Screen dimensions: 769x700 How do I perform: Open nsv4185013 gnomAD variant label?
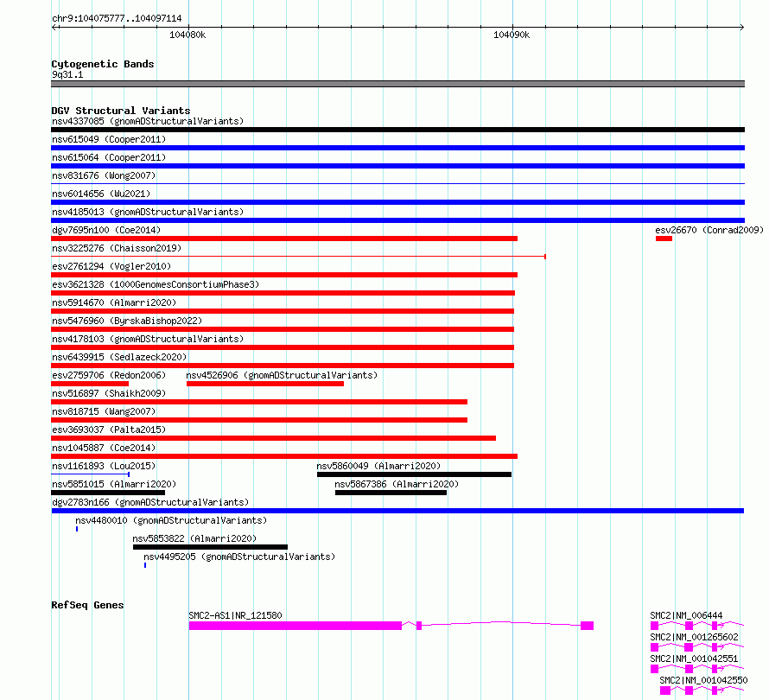148,212
